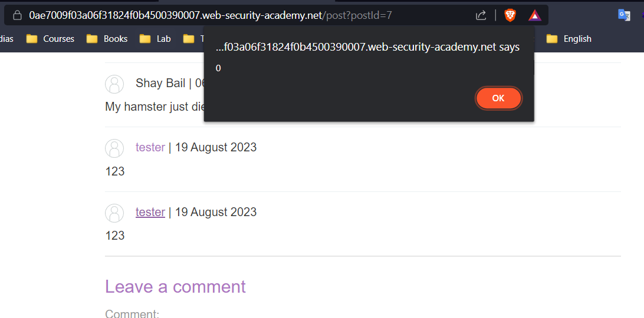Open the partially hidden folder after Lab

tap(193, 38)
